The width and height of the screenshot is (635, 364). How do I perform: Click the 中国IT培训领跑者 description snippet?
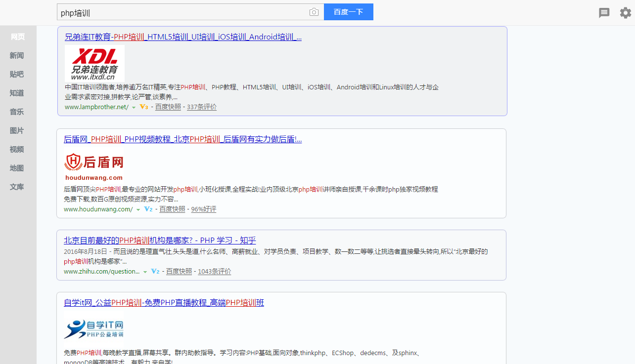(252, 92)
